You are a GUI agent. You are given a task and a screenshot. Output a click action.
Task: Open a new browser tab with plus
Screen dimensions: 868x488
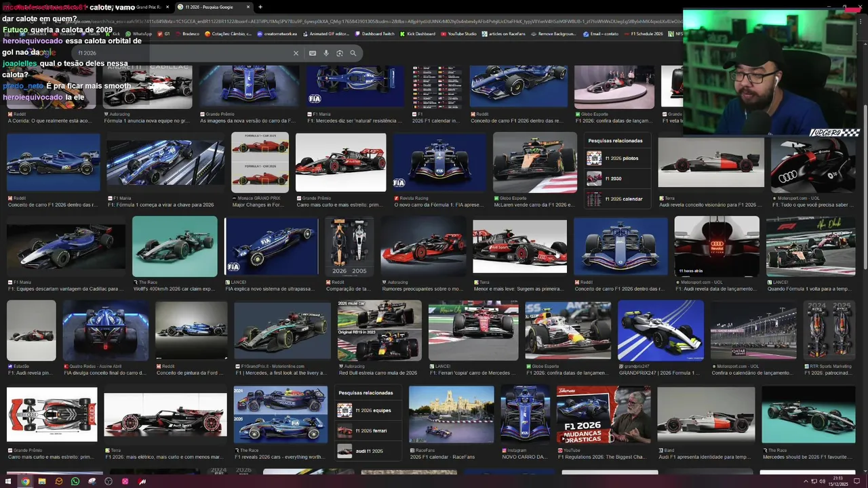pyautogui.click(x=260, y=7)
